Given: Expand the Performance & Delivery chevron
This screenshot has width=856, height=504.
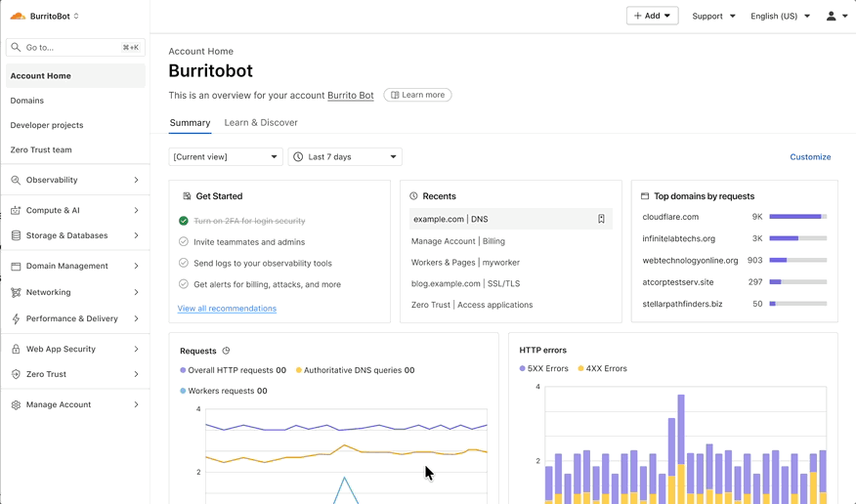Looking at the screenshot, I should (x=137, y=318).
